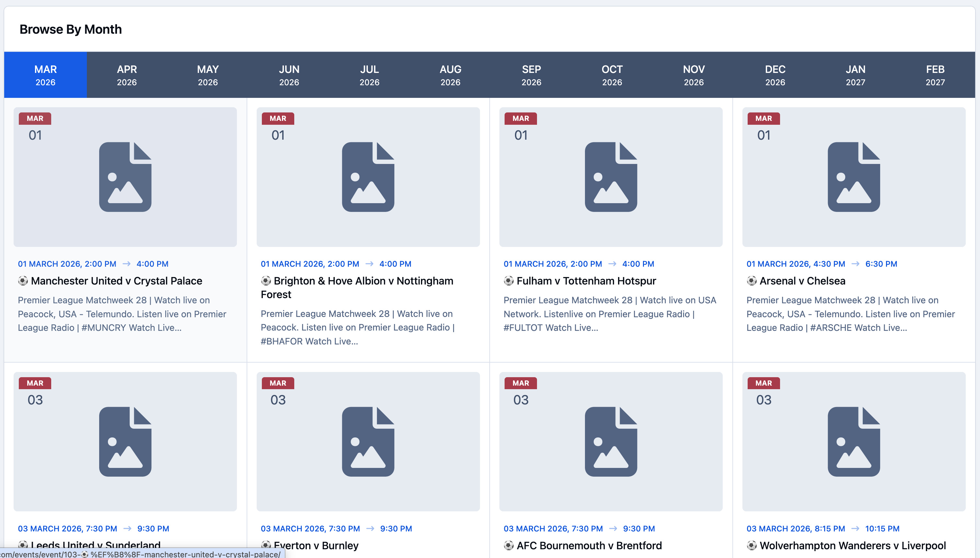Click soccer ball icon beside AFC Bournemouth v Brentford
The image size is (980, 558).
point(508,545)
